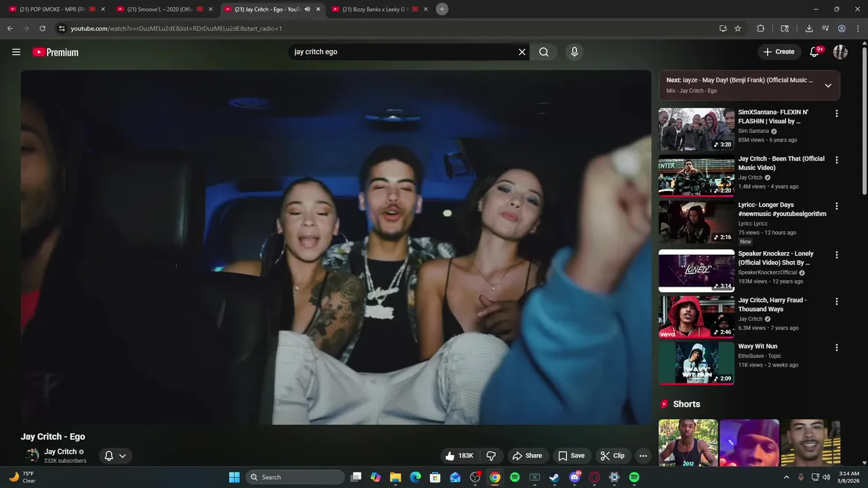The width and height of the screenshot is (868, 488).
Task: Save the video to a playlist
Action: pos(571,455)
